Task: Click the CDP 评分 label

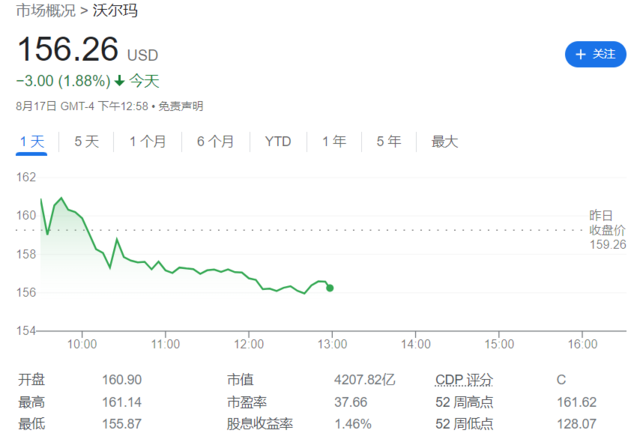Action: pos(467,380)
